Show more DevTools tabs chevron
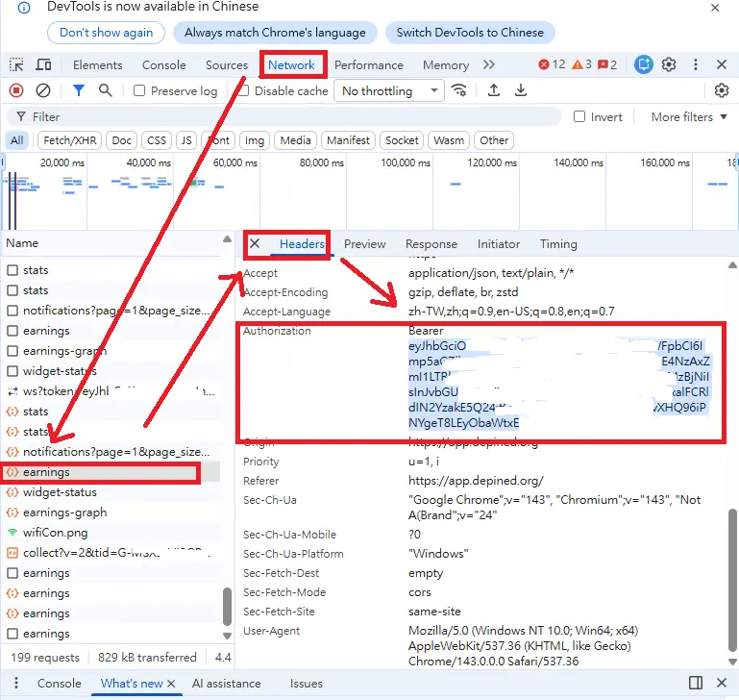Screen dimensions: 739x700 489,65
